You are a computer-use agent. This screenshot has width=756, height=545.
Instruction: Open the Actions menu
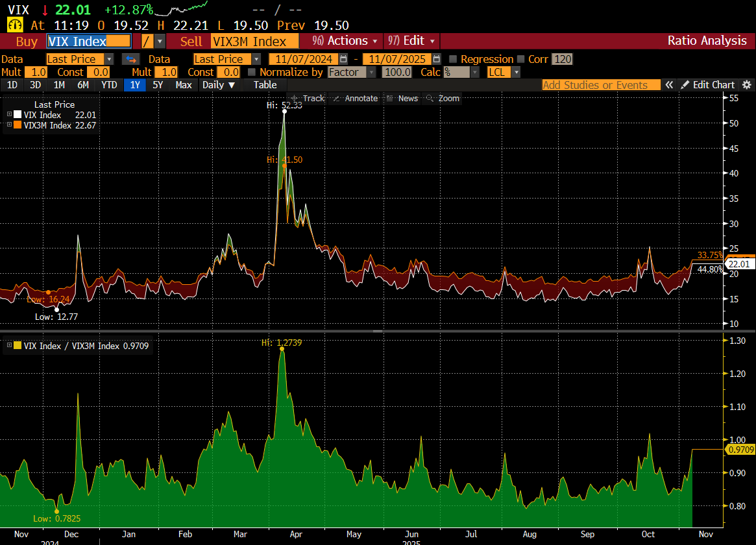[344, 41]
